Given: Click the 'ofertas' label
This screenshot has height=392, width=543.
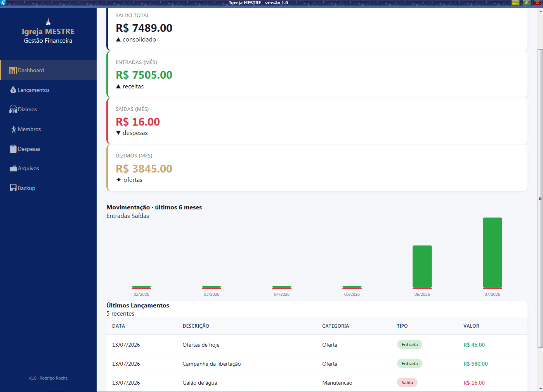Looking at the screenshot, I should 133,180.
